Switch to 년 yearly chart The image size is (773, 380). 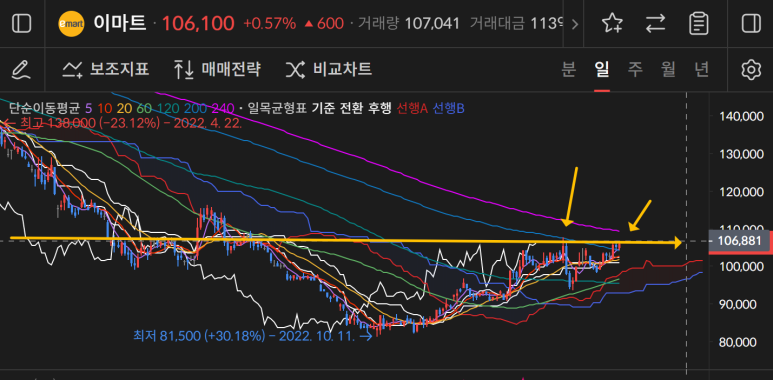pos(701,69)
